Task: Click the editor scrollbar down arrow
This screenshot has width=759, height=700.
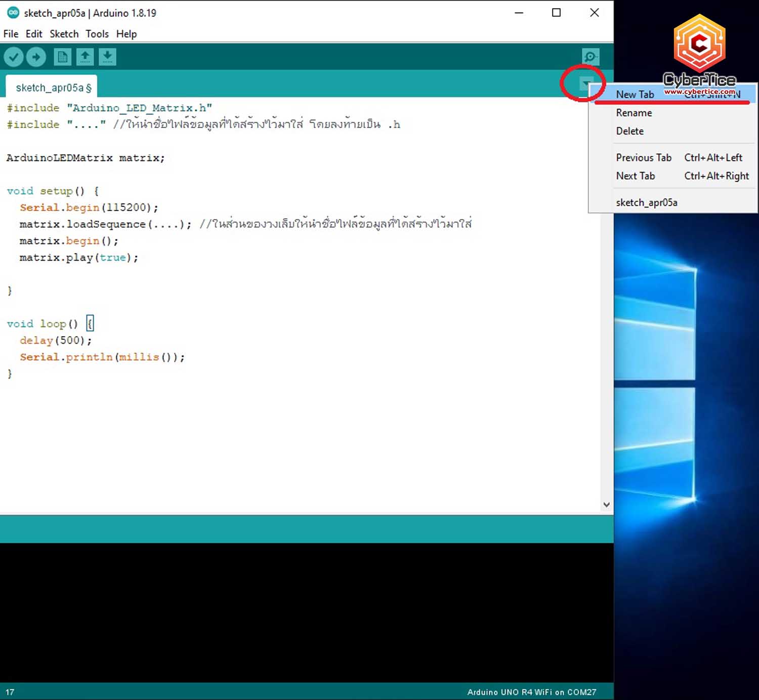Action: pos(606,504)
